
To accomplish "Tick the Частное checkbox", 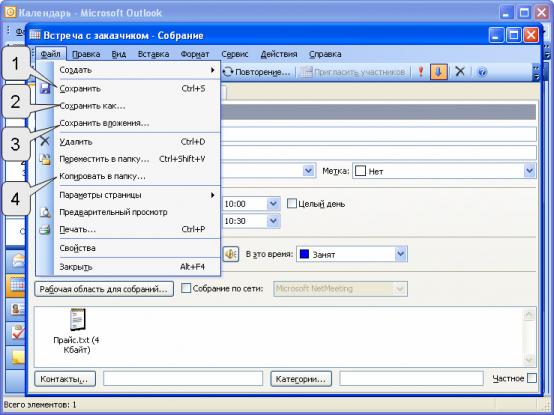I will [x=531, y=378].
